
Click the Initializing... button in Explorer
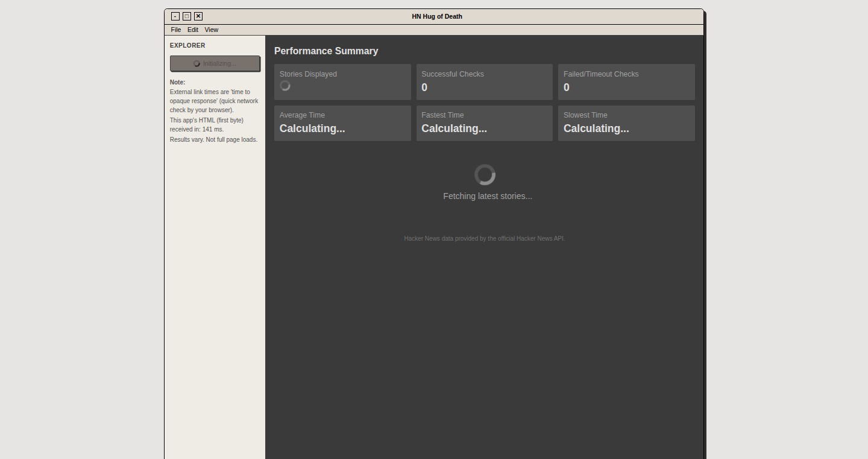[x=215, y=63]
